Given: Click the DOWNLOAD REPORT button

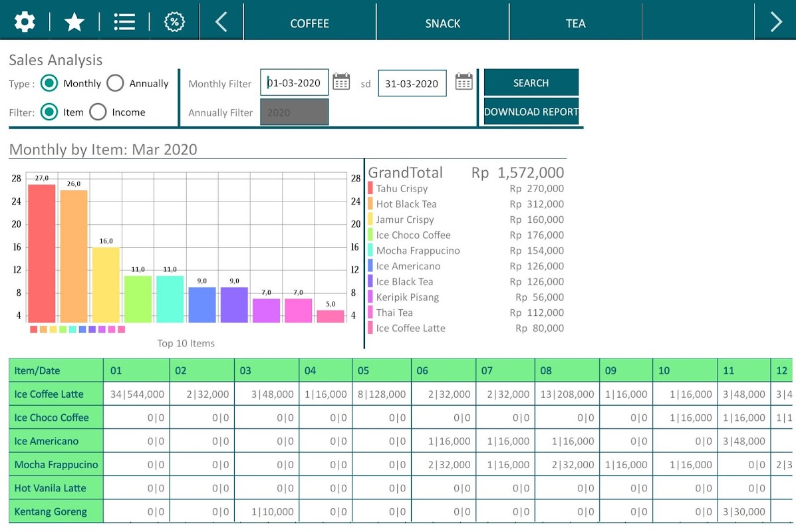Looking at the screenshot, I should (531, 112).
